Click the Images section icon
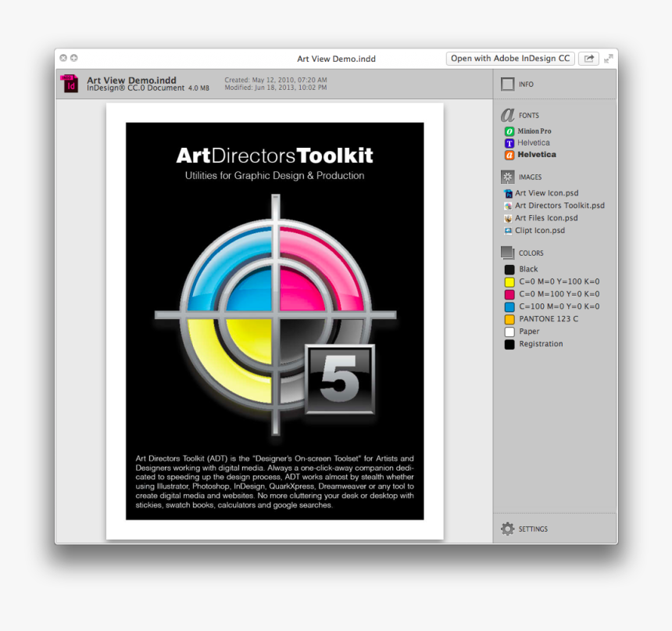 coord(508,177)
